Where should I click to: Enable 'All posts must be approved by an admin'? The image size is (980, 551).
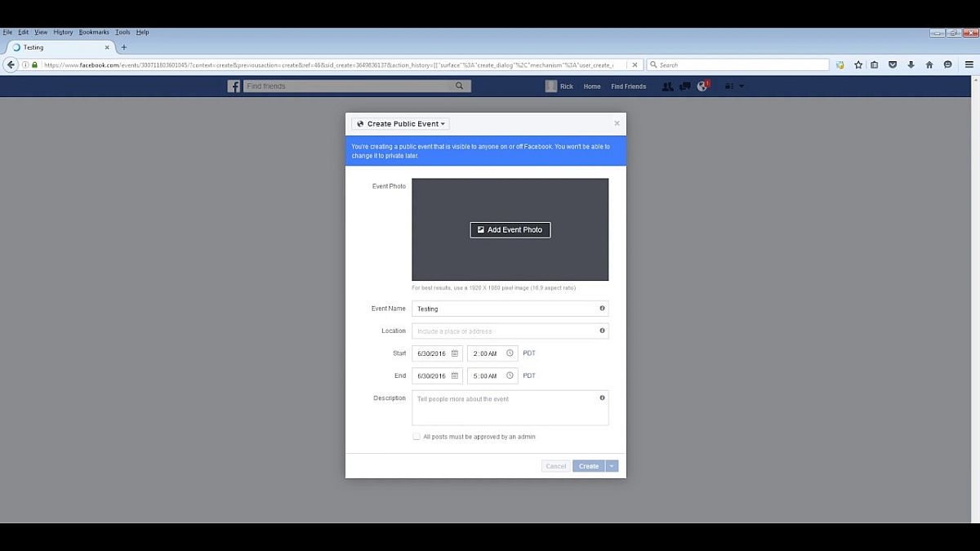coord(416,437)
